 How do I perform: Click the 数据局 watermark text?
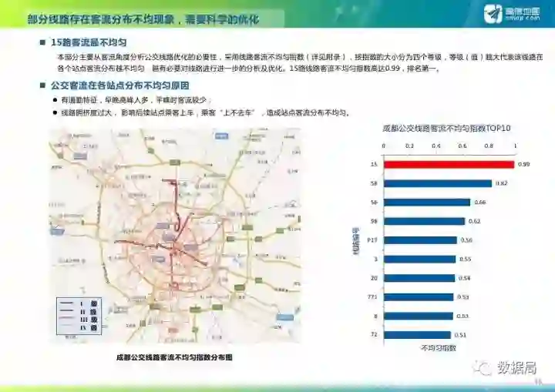click(x=516, y=368)
